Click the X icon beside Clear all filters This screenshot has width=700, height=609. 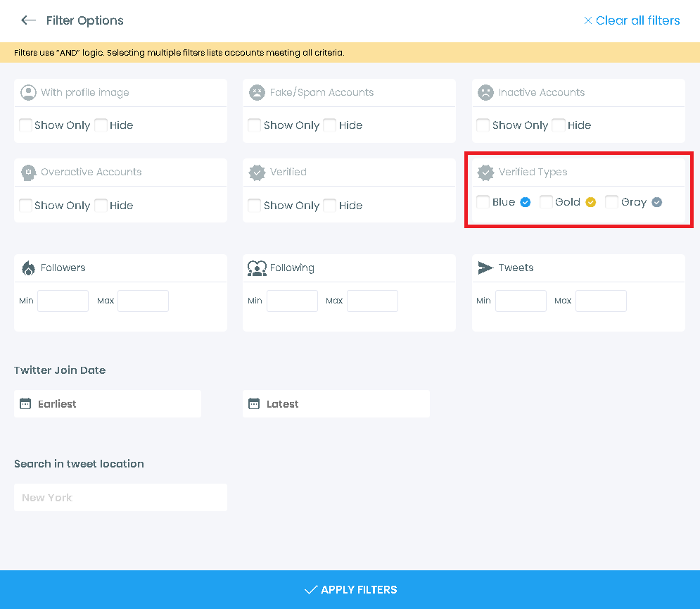[588, 20]
